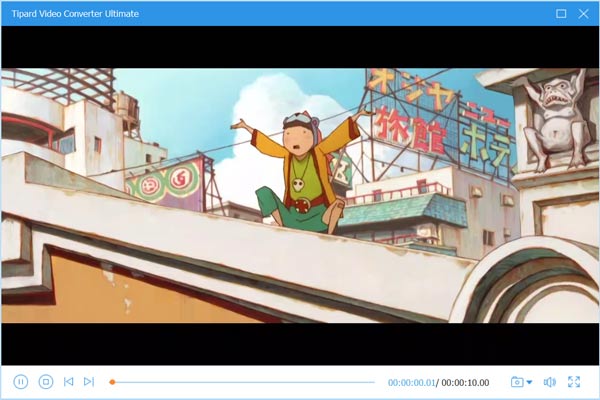Click the total duration 00:00:10.00
The image size is (600, 400).
(x=465, y=383)
